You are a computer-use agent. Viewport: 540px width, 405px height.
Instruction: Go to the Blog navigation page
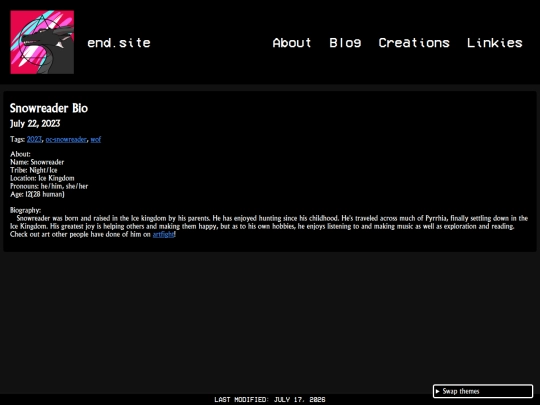(x=345, y=43)
